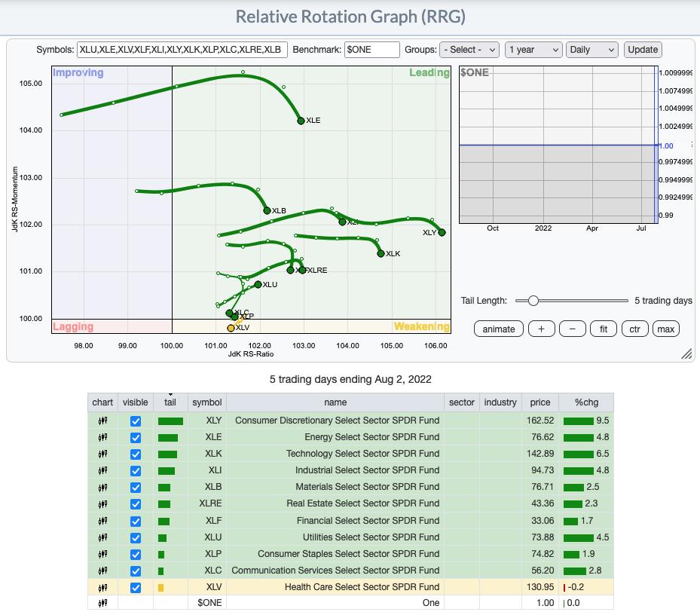
Task: Sort table by industry column
Action: coord(500,402)
